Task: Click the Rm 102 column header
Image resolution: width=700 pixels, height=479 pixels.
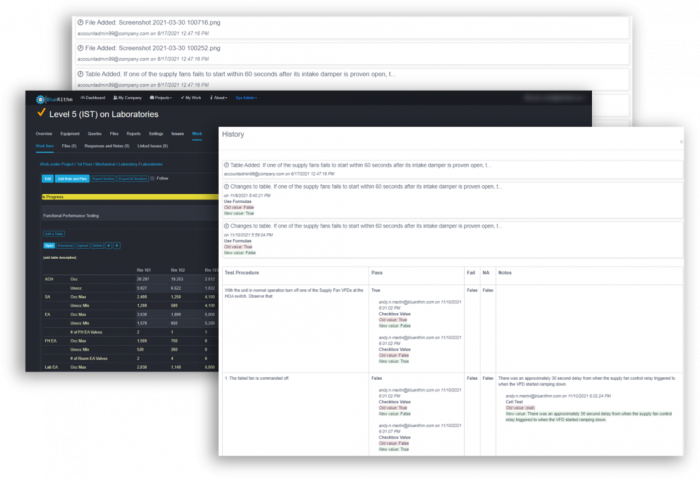Action: [x=178, y=270]
